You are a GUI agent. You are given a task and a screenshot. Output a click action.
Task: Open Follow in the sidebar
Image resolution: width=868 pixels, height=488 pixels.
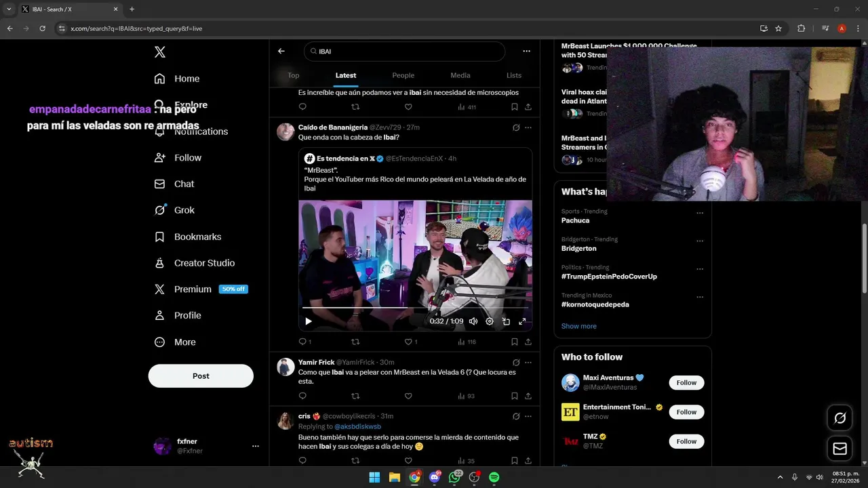[x=178, y=157]
